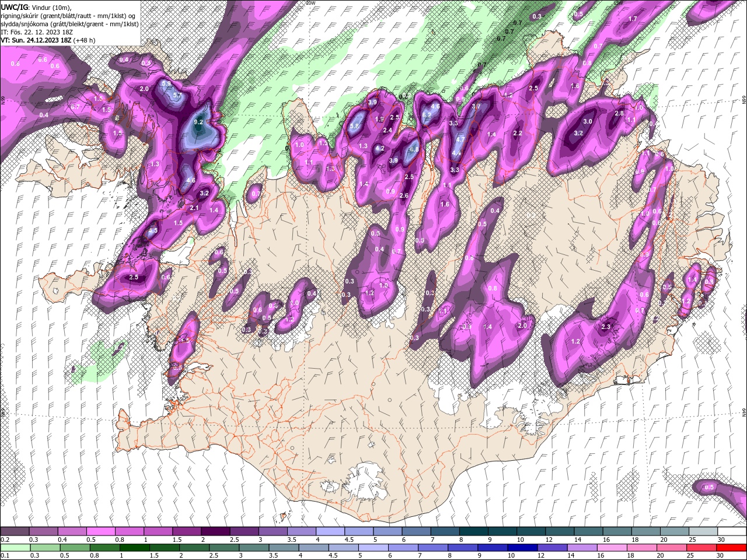The width and height of the screenshot is (747, 560).
Task: Click the 25 label on the snow scale
Action: click(692, 540)
